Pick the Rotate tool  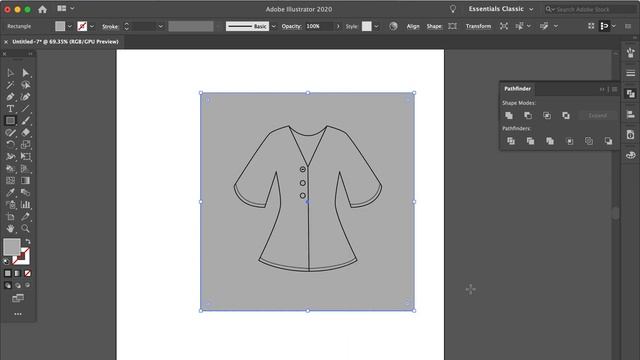click(x=11, y=144)
